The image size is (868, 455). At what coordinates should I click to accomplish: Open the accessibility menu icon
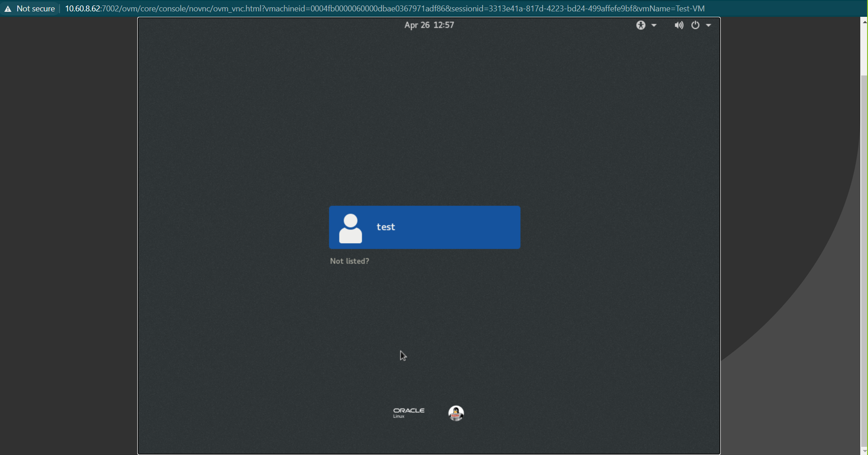(640, 25)
